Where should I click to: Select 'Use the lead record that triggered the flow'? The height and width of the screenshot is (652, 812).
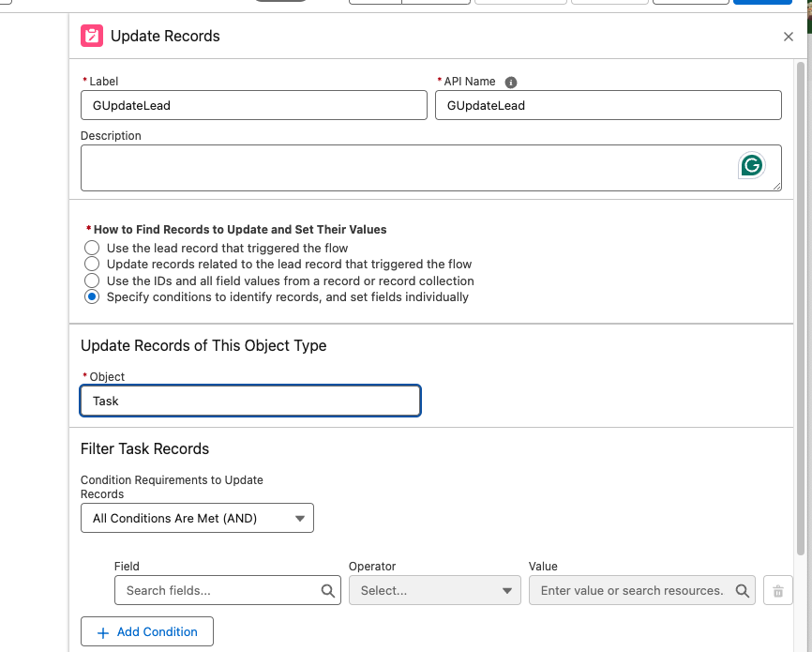92,249
